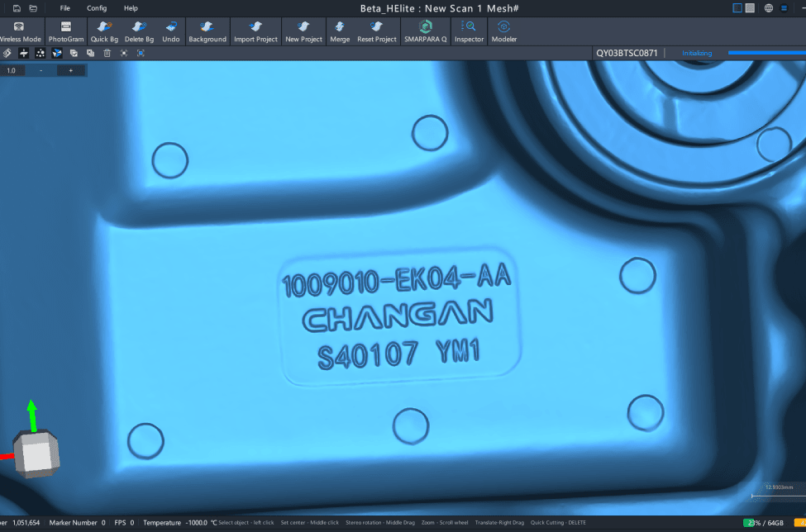The height and width of the screenshot is (532, 806).
Task: Click the open folder icon in the title bar
Action: pyautogui.click(x=33, y=8)
